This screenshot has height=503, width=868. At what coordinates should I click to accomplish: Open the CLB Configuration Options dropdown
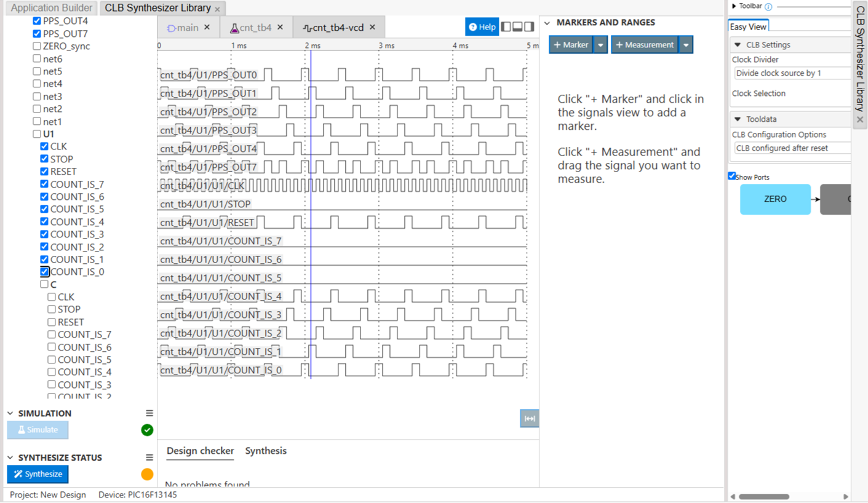point(792,148)
